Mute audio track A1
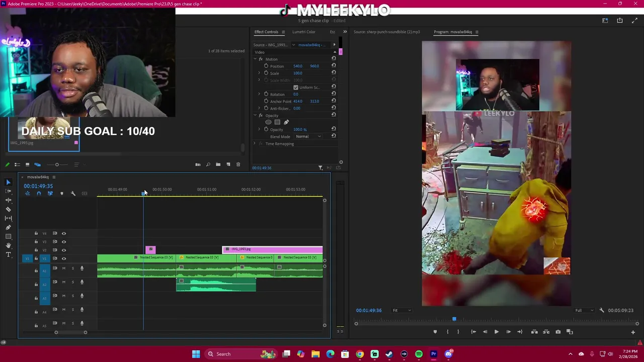The width and height of the screenshot is (644, 362). tap(64, 268)
